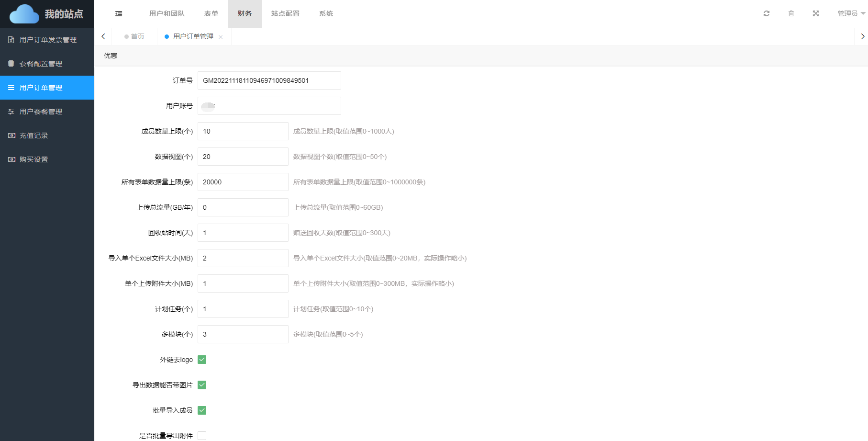Uncheck the 外链去logo checkbox
This screenshot has width=868, height=441.
[x=202, y=360]
